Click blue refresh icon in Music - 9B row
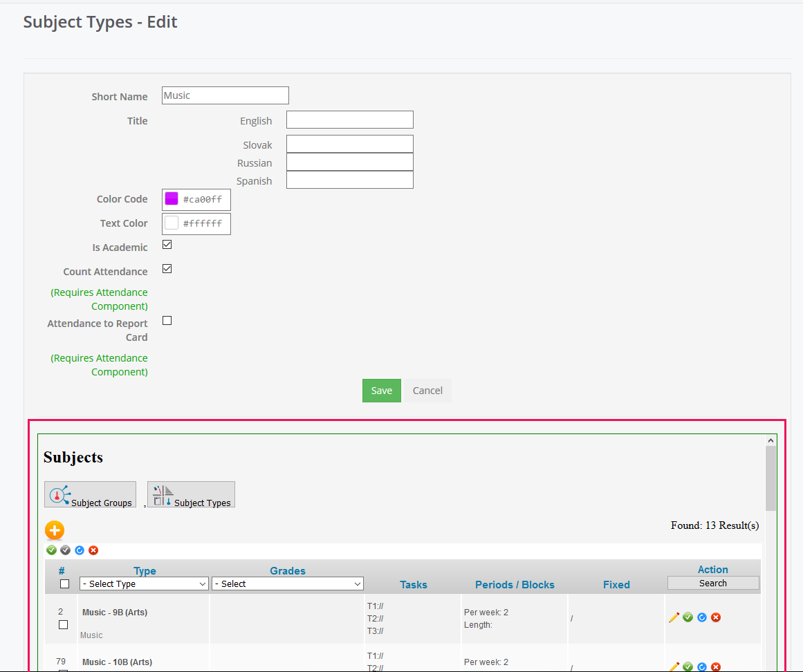 (x=702, y=617)
